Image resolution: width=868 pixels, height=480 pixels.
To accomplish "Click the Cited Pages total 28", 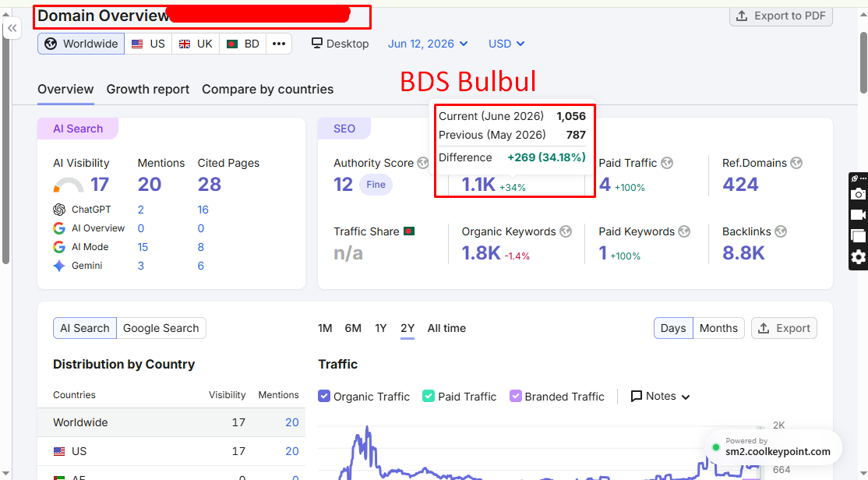I will [x=210, y=185].
